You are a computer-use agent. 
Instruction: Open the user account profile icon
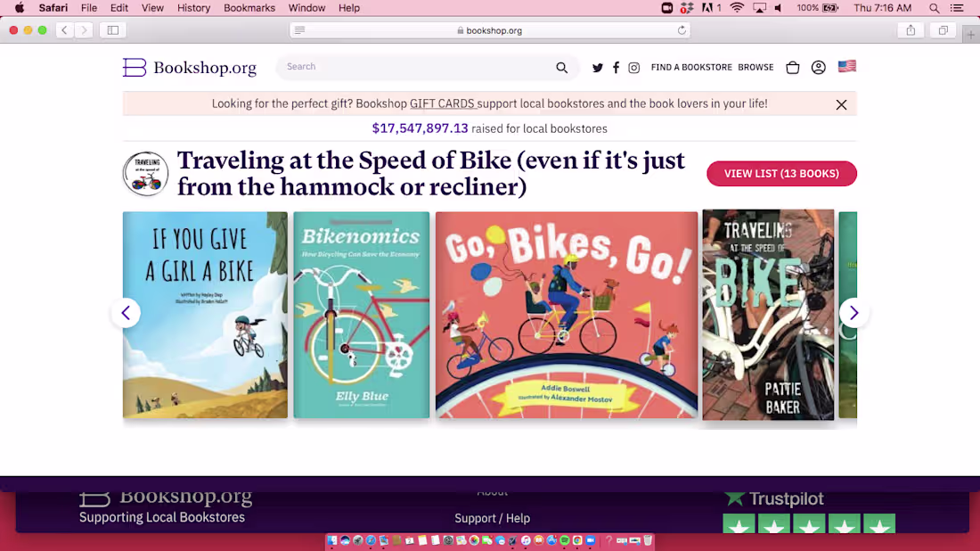tap(818, 68)
